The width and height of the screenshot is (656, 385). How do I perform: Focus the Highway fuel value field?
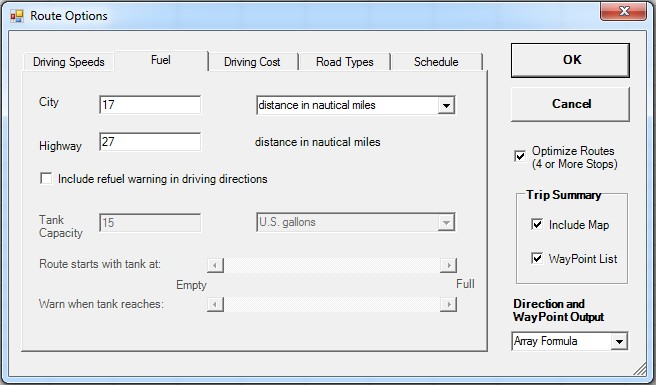150,142
